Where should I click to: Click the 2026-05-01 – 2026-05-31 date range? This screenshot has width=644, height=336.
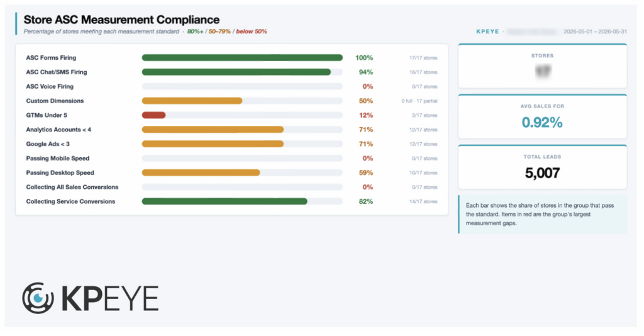(x=595, y=31)
